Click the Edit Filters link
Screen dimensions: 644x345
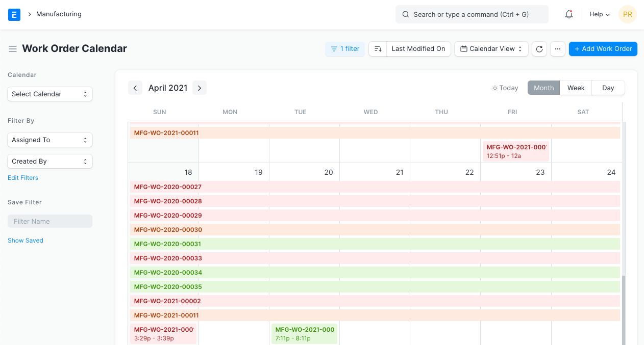coord(23,178)
